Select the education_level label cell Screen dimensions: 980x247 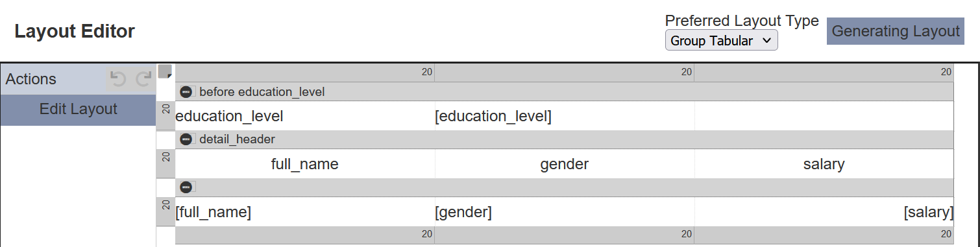305,117
